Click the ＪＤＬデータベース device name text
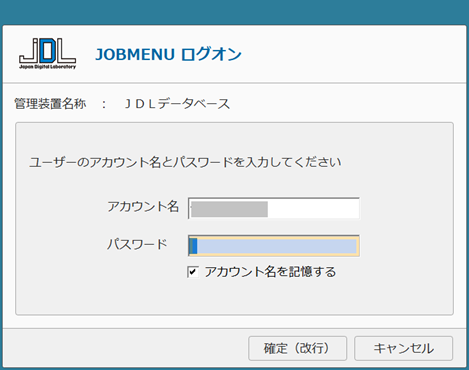The image size is (469, 370). click(x=177, y=104)
